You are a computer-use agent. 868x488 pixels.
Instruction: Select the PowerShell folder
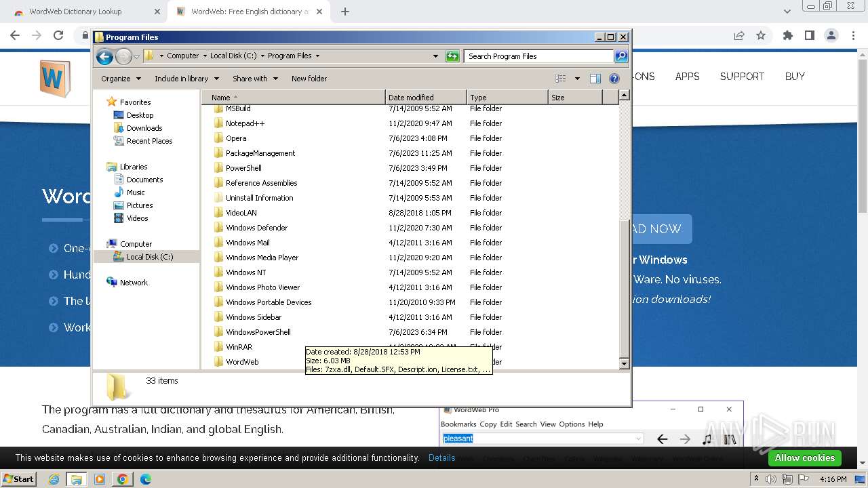coord(243,168)
